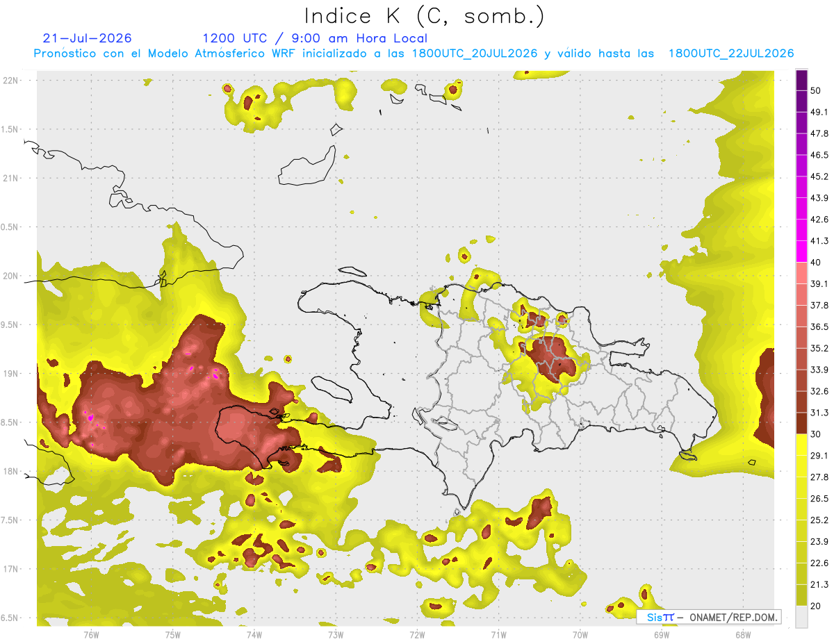The width and height of the screenshot is (834, 644).
Task: Click the colorbar value '49.1'
Action: coord(819,112)
